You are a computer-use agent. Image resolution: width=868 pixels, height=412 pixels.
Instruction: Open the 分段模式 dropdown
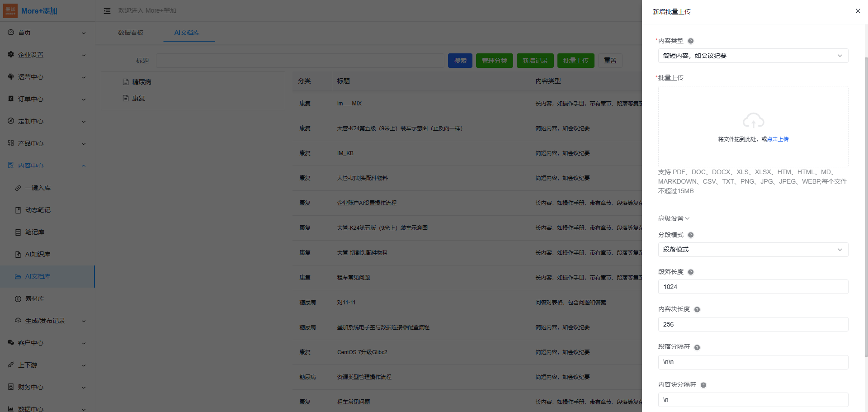tap(753, 250)
